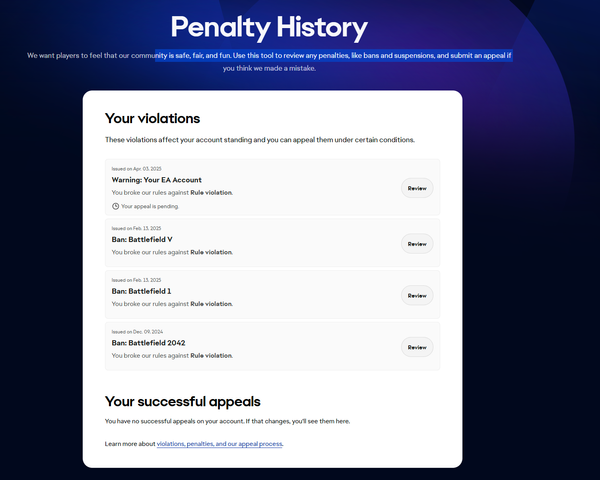Click the highlighted intro text under Penalty History
Viewport: 600px width, 480px height.
[x=300, y=56]
